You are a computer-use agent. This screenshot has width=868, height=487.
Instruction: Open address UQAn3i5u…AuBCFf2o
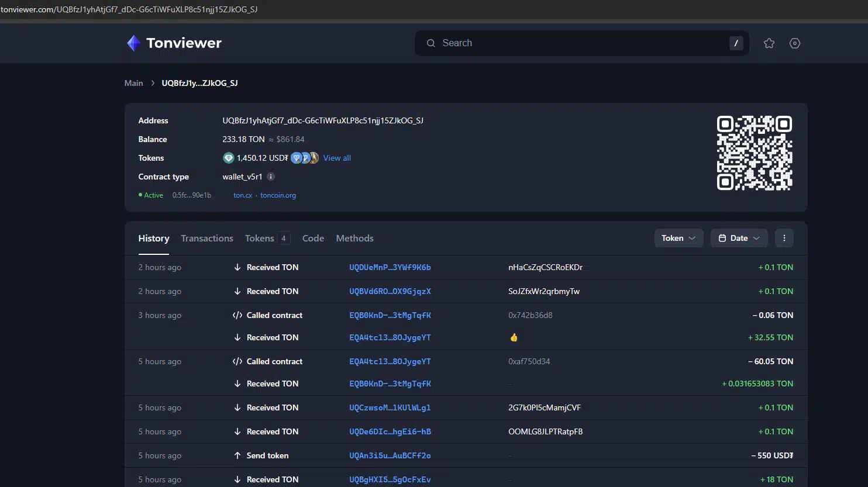[390, 455]
